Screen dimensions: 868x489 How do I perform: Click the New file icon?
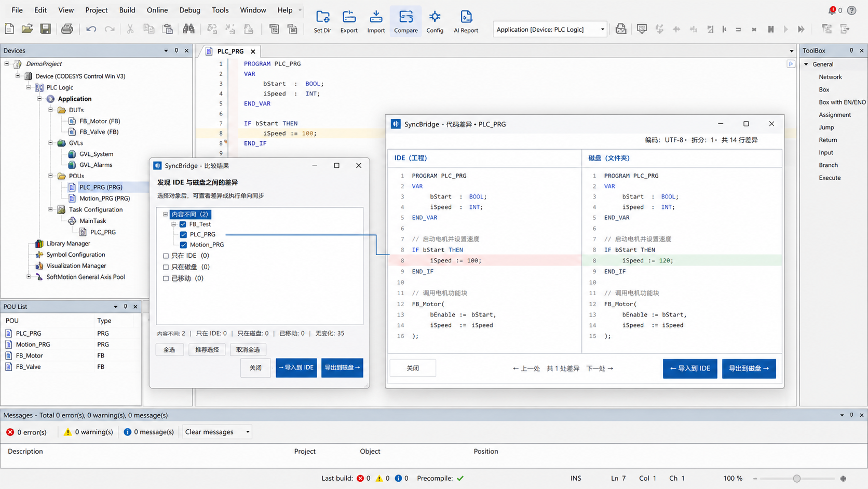tap(9, 29)
